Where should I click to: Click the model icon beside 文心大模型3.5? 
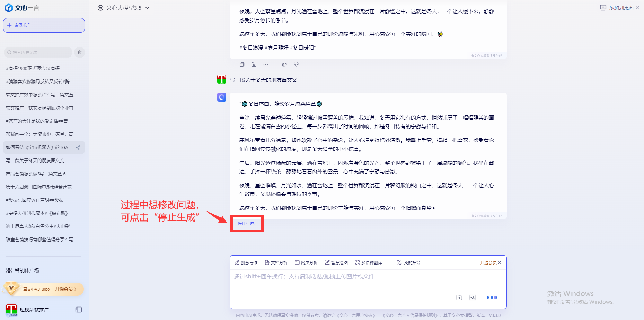click(100, 8)
